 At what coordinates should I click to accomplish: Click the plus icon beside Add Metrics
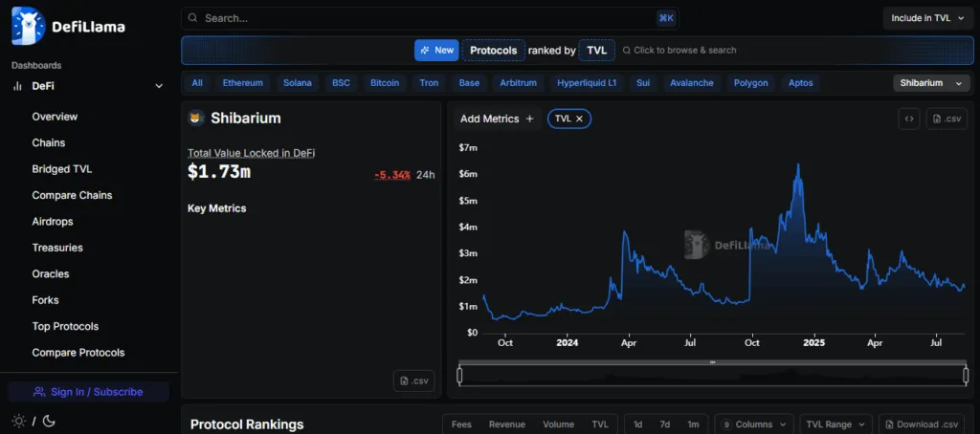pyautogui.click(x=529, y=119)
